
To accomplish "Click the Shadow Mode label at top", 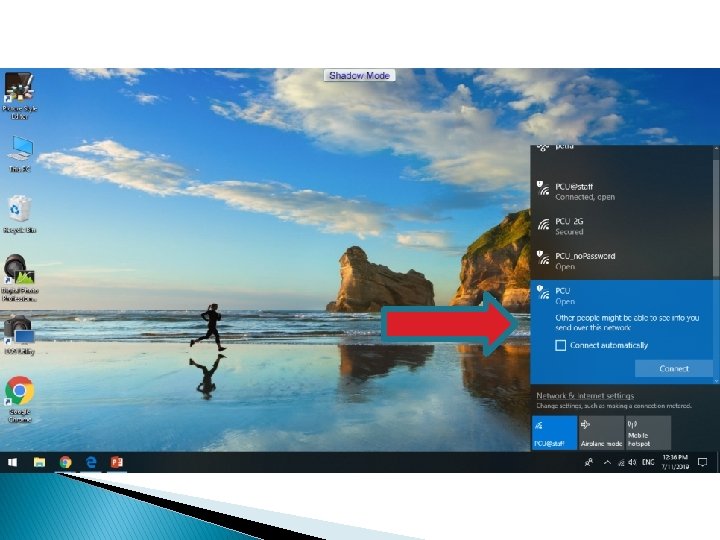I will (x=359, y=75).
